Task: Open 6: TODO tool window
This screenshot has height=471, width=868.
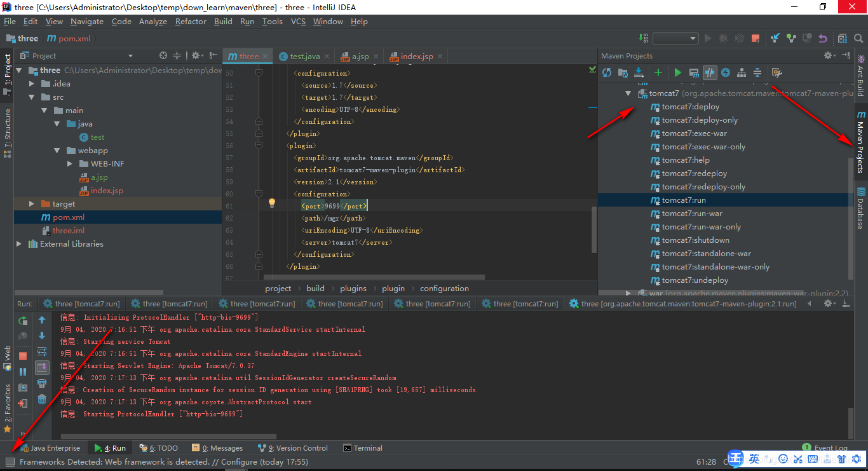Action: coord(159,448)
